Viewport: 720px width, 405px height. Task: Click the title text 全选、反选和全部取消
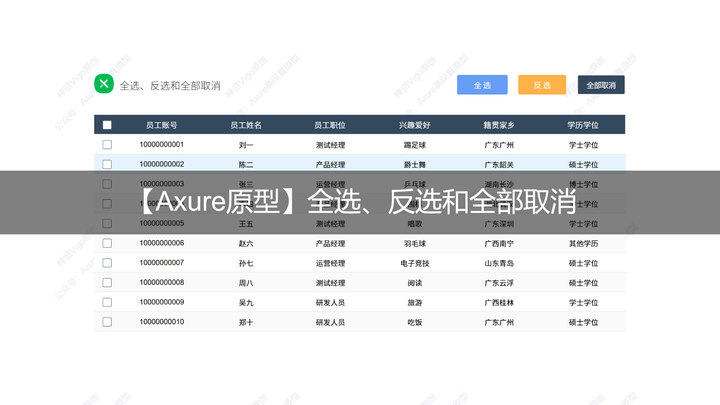pyautogui.click(x=170, y=86)
